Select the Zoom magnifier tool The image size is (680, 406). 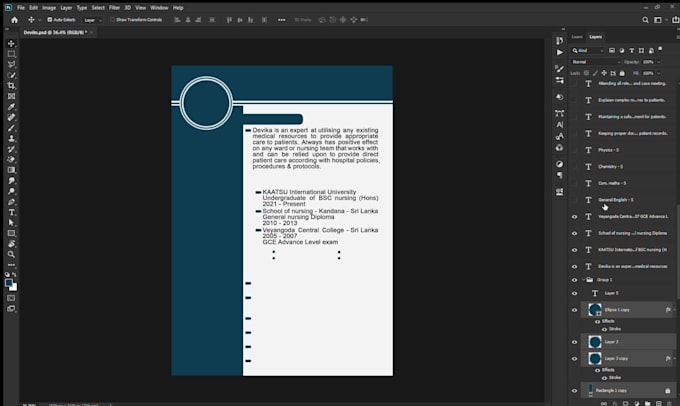(x=11, y=254)
